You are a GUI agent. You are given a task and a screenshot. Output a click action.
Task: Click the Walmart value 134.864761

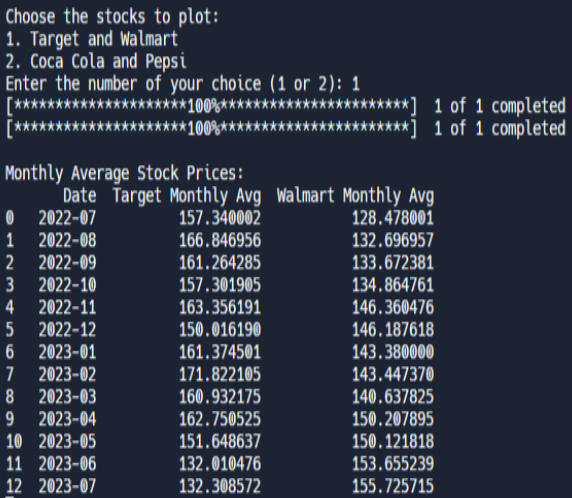click(x=393, y=285)
